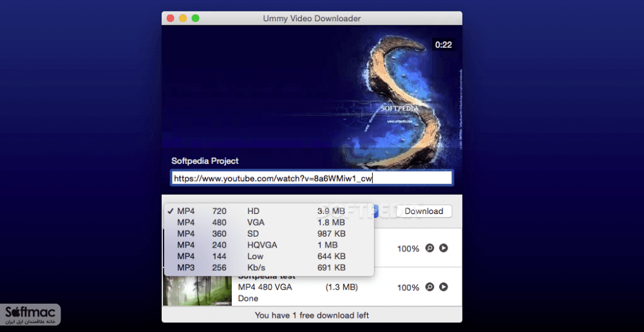Play the Softpedia test download

(444, 287)
